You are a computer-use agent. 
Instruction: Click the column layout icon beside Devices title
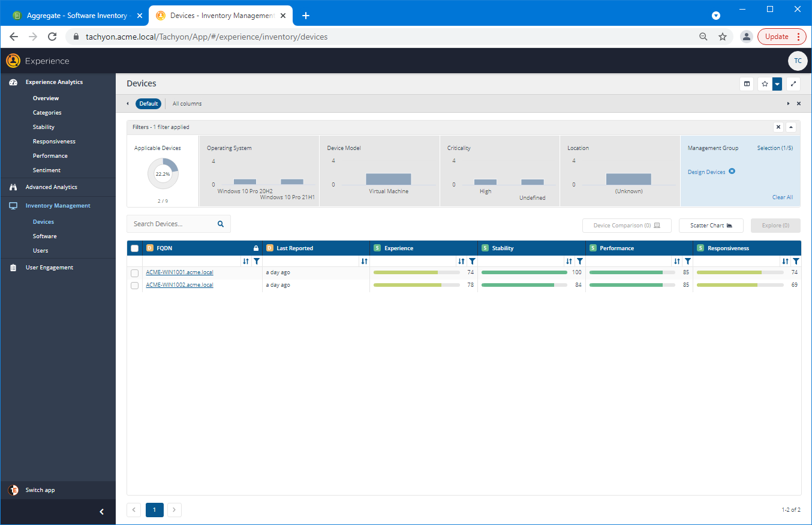pos(747,84)
